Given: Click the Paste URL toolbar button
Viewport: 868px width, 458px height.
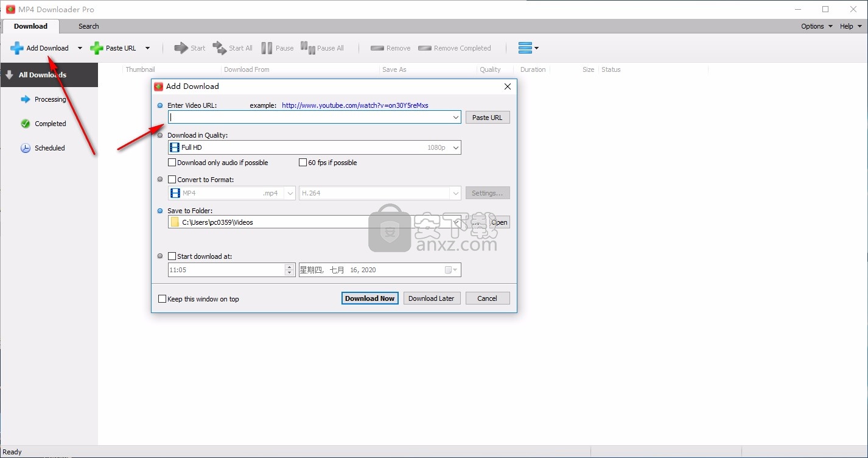Looking at the screenshot, I should pyautogui.click(x=113, y=48).
